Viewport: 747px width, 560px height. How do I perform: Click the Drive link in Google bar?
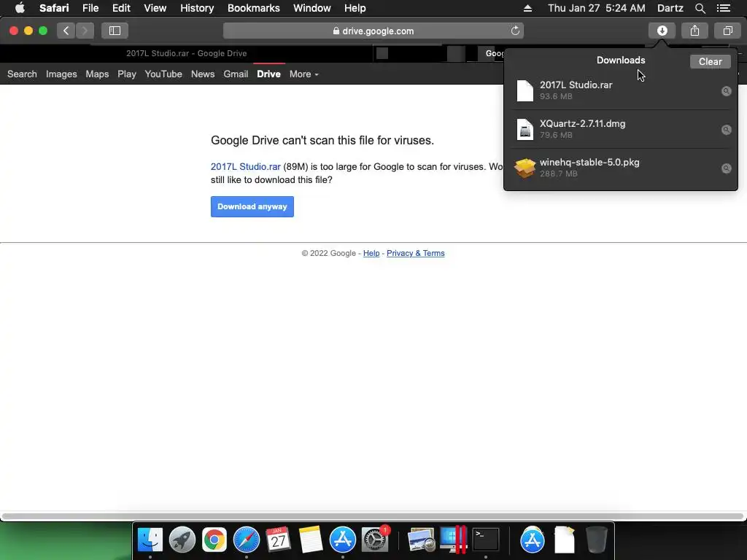(x=268, y=74)
